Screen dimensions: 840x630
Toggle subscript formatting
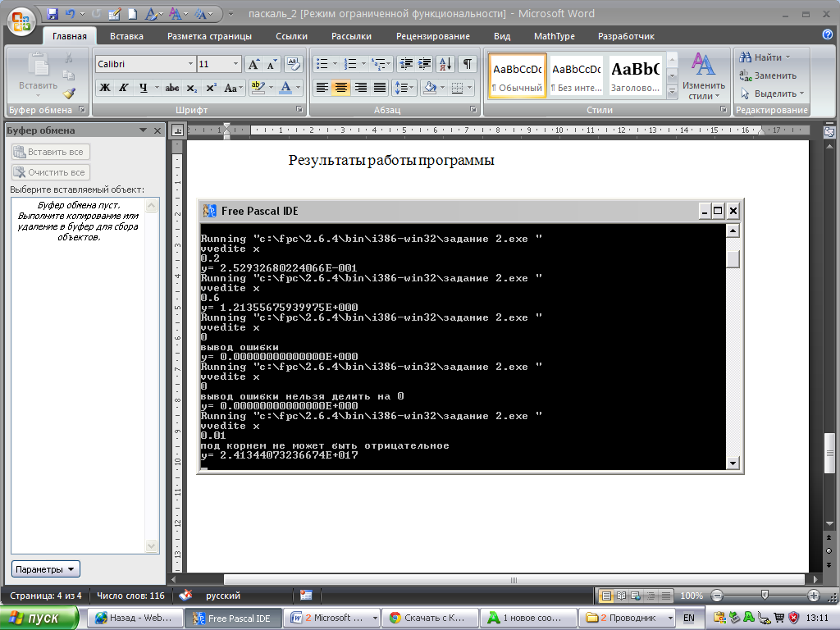[x=192, y=88]
